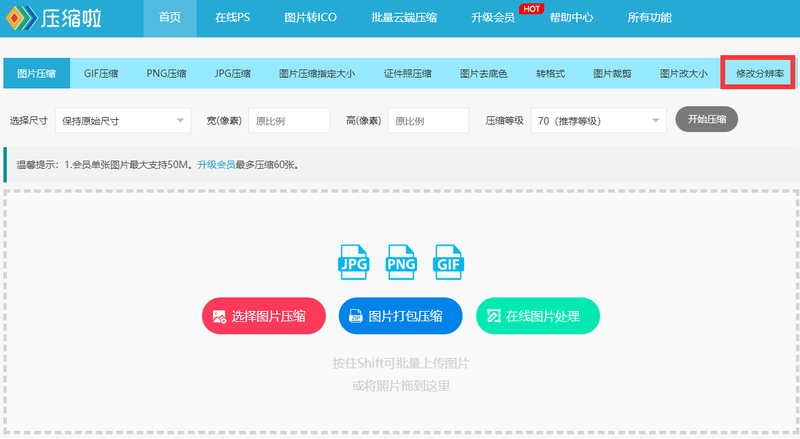Click the blue 图片打包压缩 button
Viewport: 800px width, 439px height.
tap(401, 316)
